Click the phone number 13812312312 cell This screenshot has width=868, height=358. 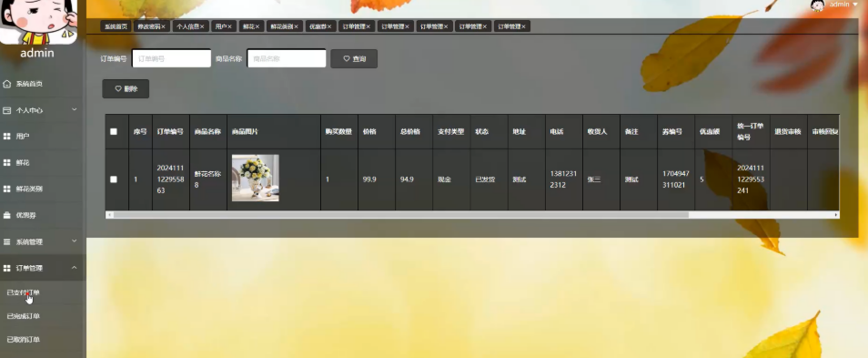pos(563,179)
